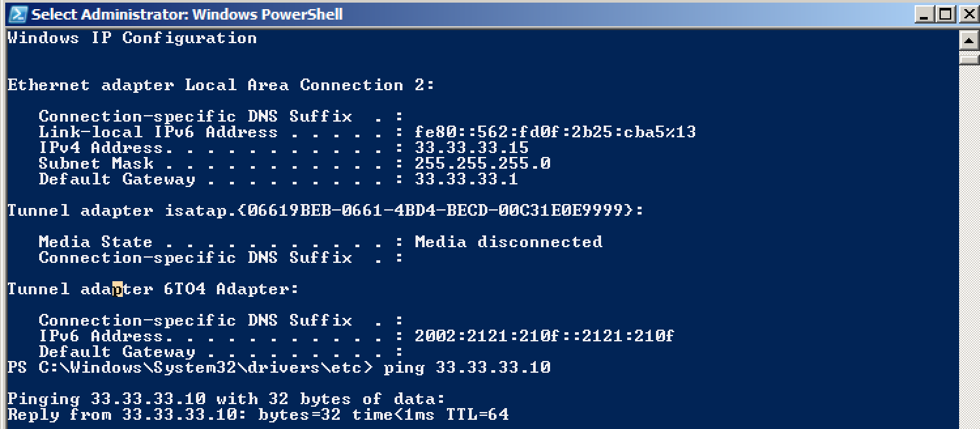
Task: Click the "Windows IP Configuration" heading
Action: tap(132, 38)
